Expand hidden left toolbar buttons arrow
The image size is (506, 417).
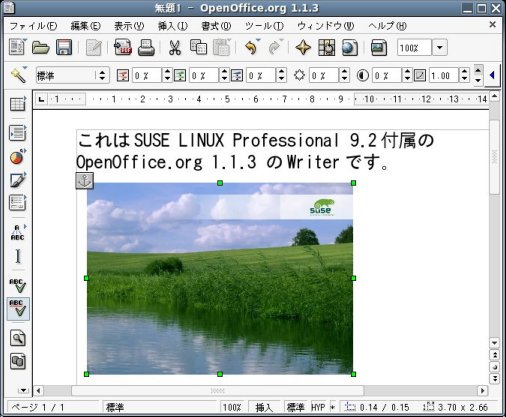tap(23, 390)
